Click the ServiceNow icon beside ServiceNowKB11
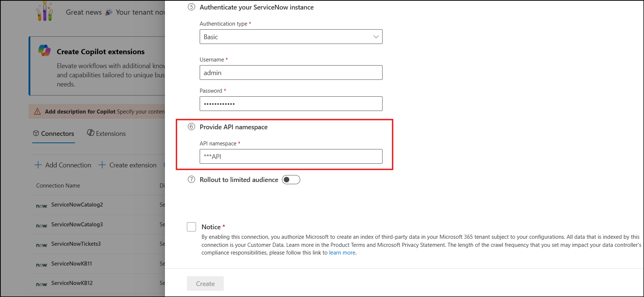The width and height of the screenshot is (644, 297). pos(42,265)
